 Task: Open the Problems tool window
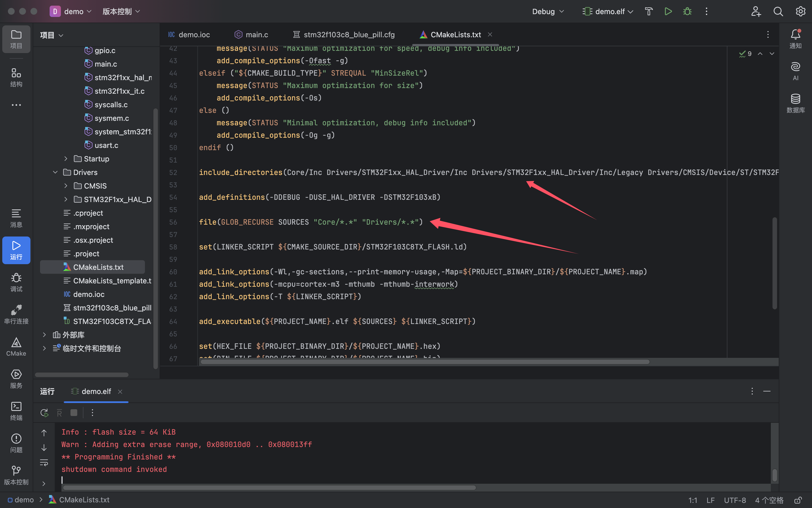16,443
